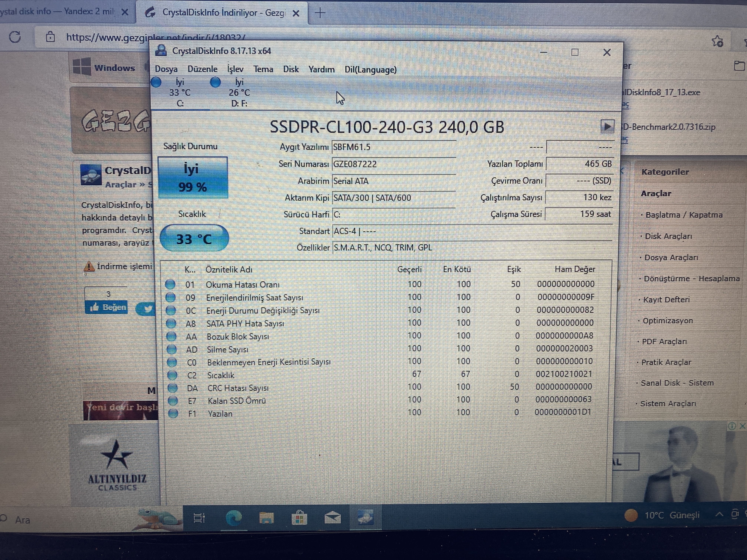
Task: Close the CrystalDiskInfo browser tab
Action: click(x=296, y=13)
